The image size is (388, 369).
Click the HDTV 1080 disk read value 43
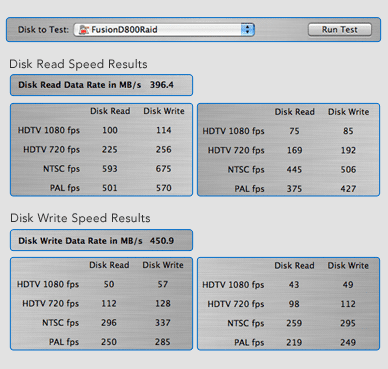tap(294, 285)
